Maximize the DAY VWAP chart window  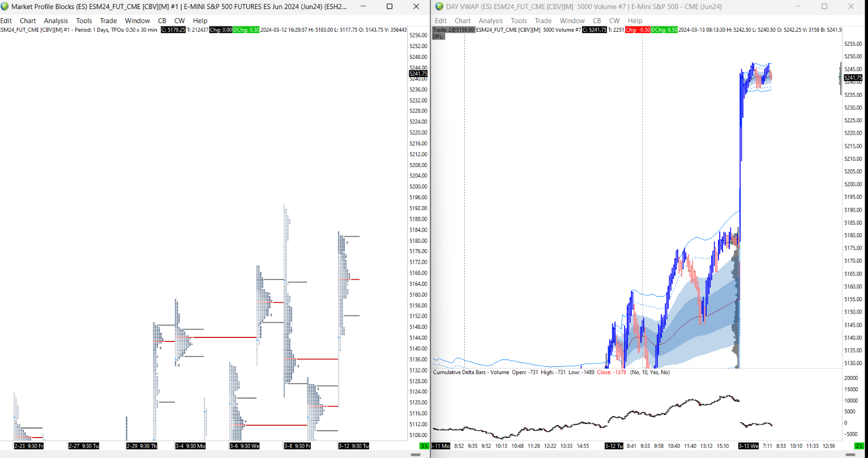click(824, 6)
